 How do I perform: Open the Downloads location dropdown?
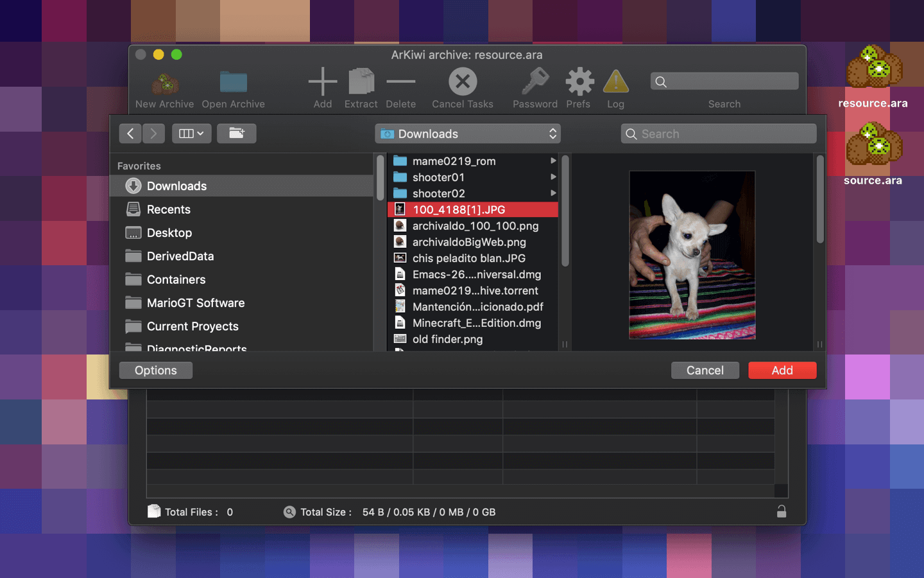click(x=468, y=134)
